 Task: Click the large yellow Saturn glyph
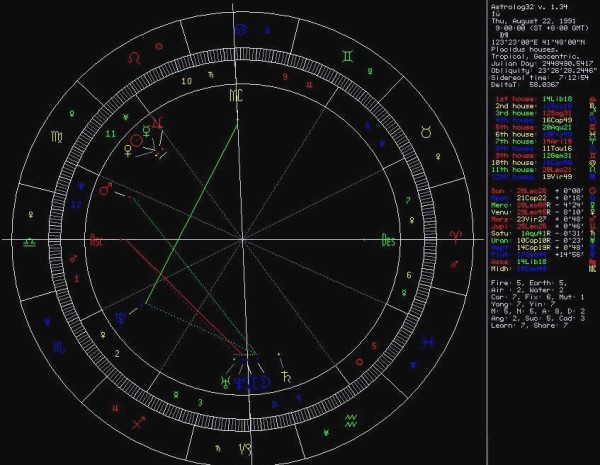tap(286, 377)
